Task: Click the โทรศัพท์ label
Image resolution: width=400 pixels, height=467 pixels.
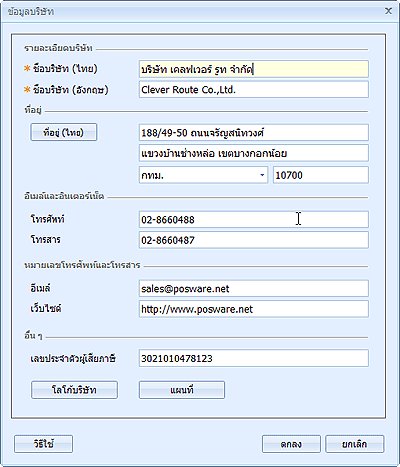Action: point(48,219)
